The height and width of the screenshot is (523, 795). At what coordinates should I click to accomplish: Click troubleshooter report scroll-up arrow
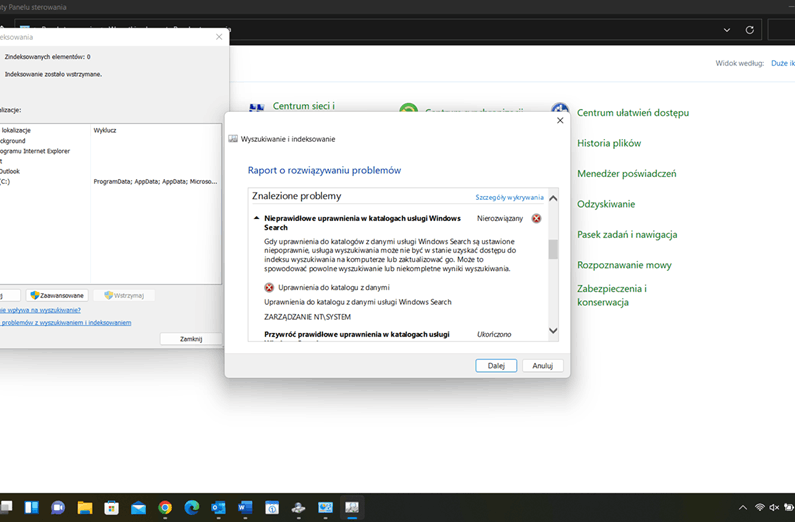(x=553, y=198)
